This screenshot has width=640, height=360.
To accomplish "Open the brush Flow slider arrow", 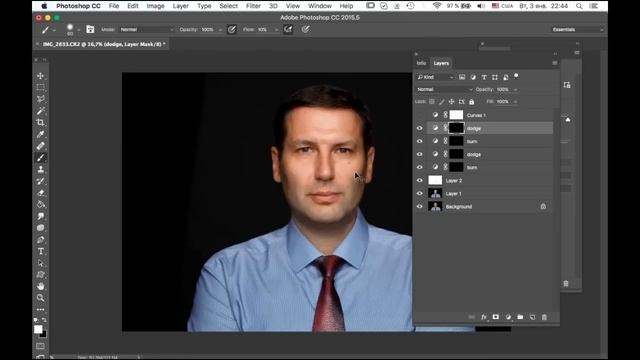I will [x=276, y=30].
